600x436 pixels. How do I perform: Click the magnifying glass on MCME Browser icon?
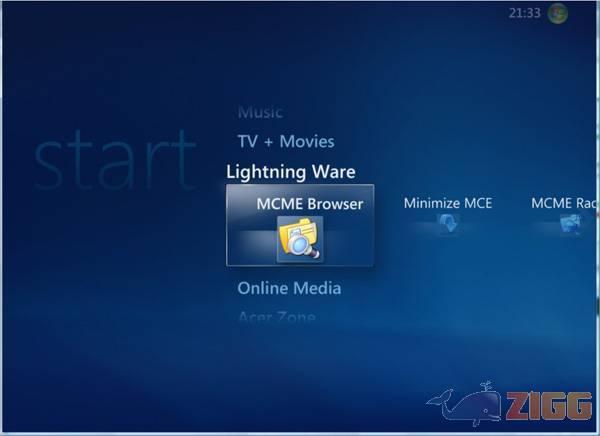(x=310, y=250)
